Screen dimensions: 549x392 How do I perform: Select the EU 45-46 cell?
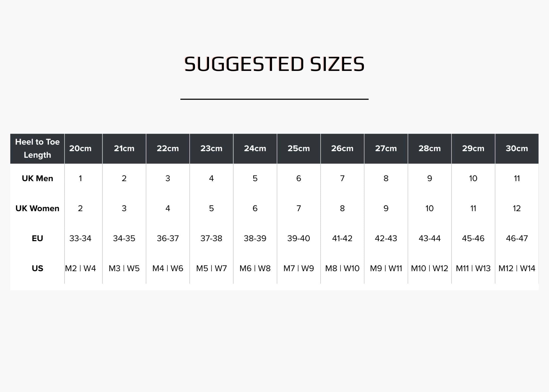click(x=473, y=238)
